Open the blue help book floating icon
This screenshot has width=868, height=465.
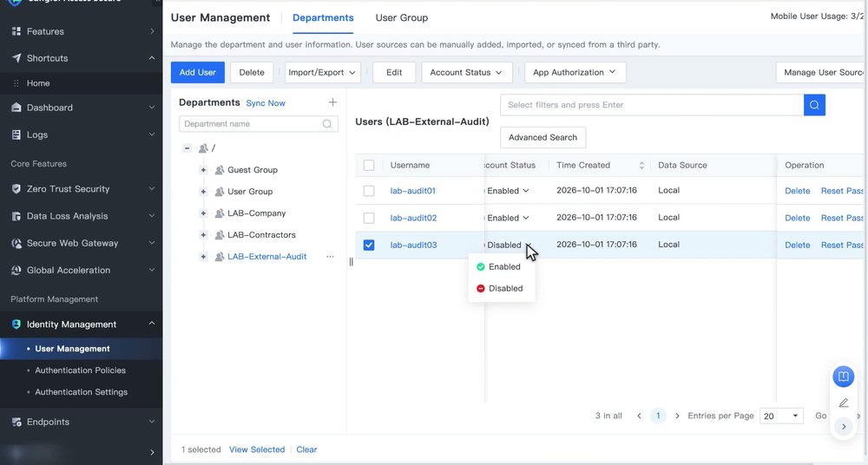tap(843, 377)
